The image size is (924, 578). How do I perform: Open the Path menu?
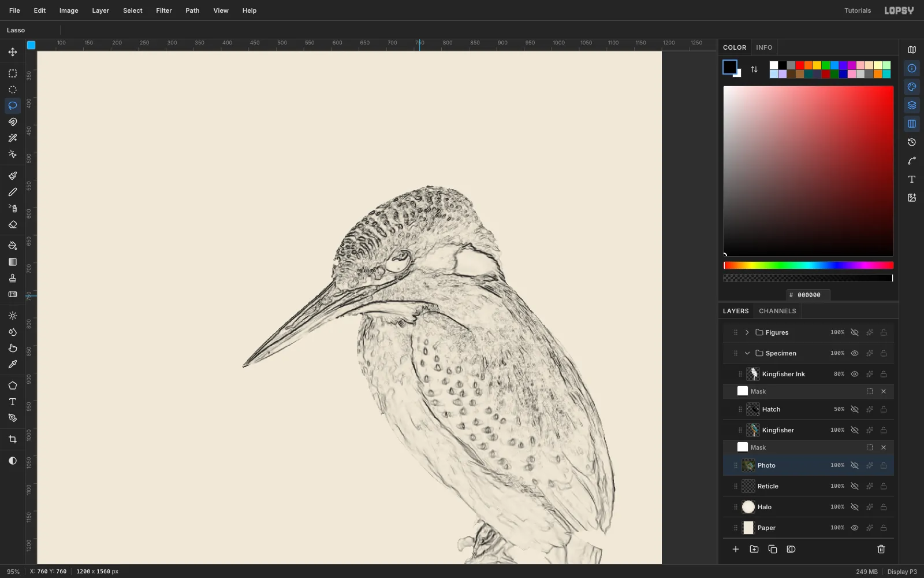tap(192, 10)
